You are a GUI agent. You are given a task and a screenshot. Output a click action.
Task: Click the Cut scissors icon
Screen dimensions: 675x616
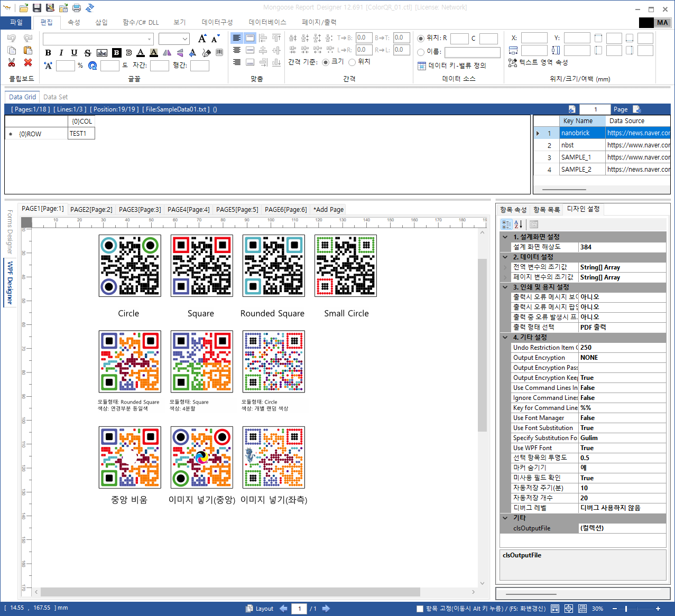[x=12, y=63]
